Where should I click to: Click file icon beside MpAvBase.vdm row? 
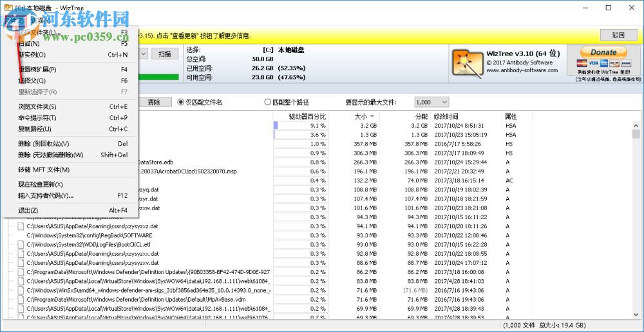click(21, 299)
